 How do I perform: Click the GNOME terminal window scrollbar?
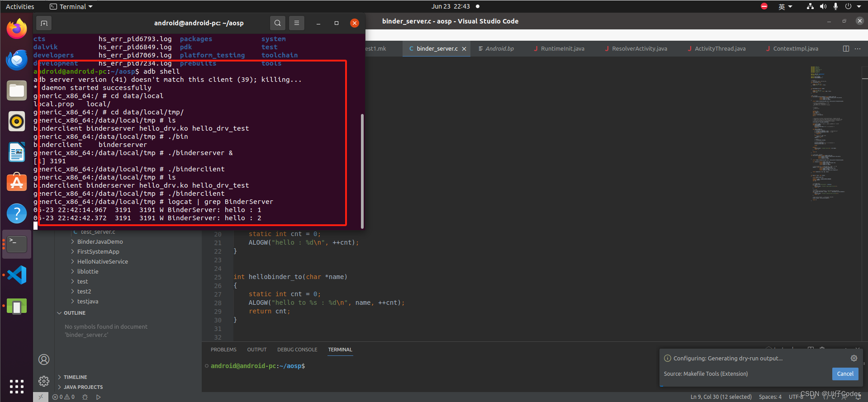click(x=362, y=171)
